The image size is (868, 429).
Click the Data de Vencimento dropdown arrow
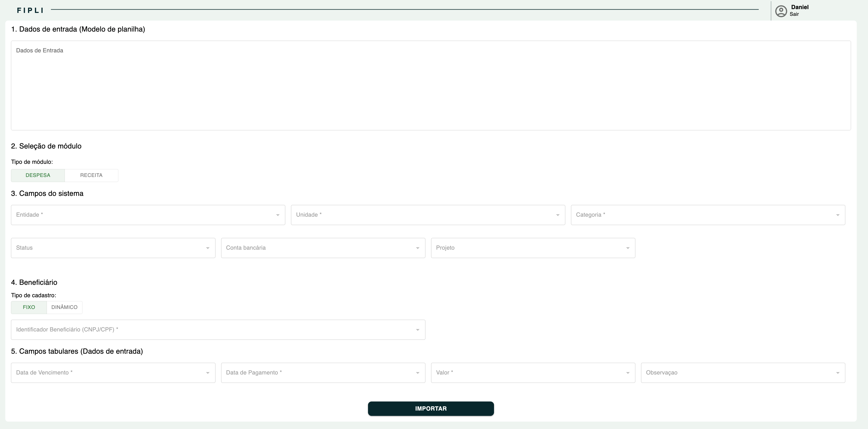[208, 373]
